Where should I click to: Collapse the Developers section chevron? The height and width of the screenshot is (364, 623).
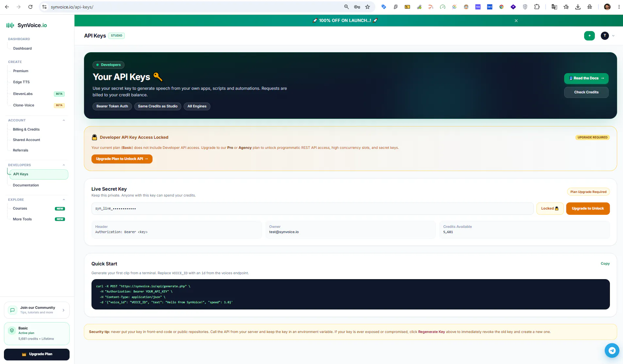point(64,165)
